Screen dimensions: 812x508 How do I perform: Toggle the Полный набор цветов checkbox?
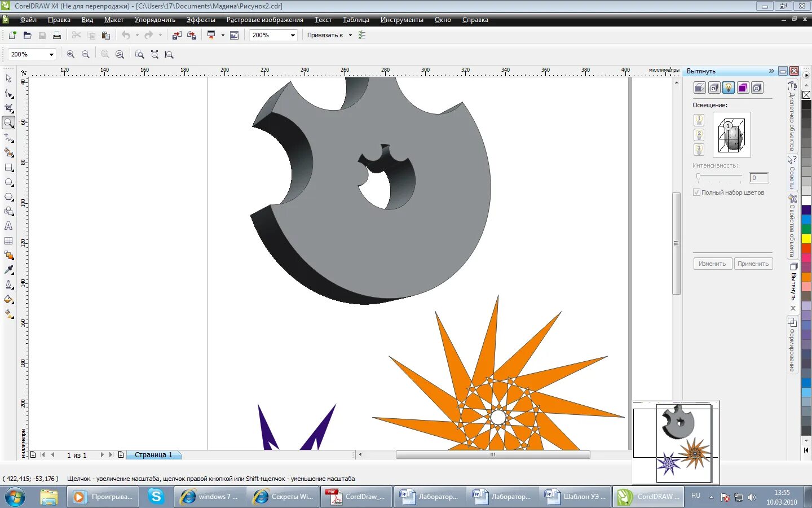[x=697, y=192]
